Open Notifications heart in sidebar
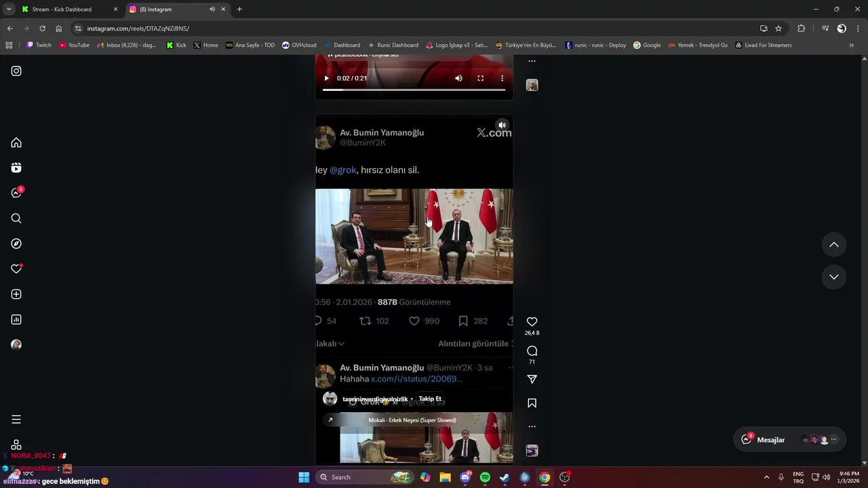The image size is (868, 488). 16,269
